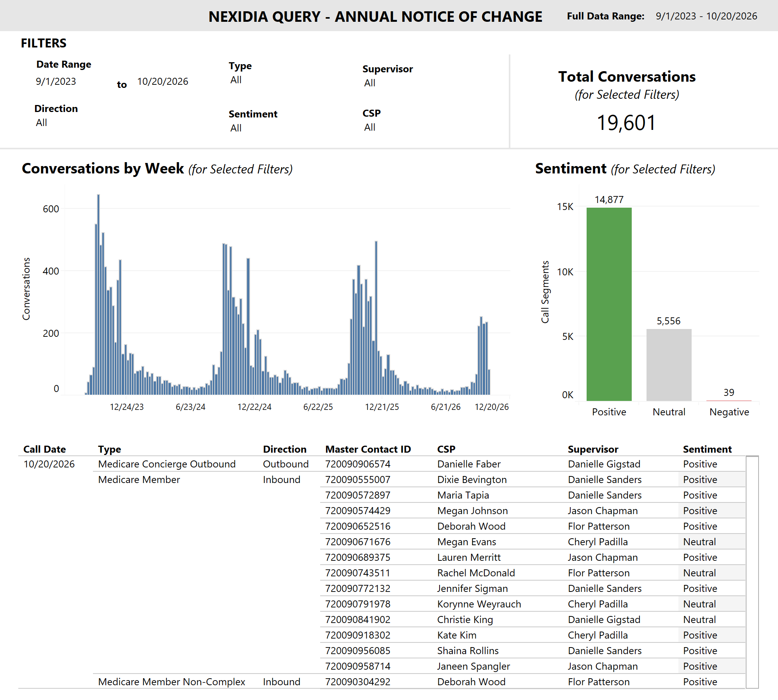Click contact ID 720090671676
Viewport: 778px width, 700px height.
tap(358, 542)
